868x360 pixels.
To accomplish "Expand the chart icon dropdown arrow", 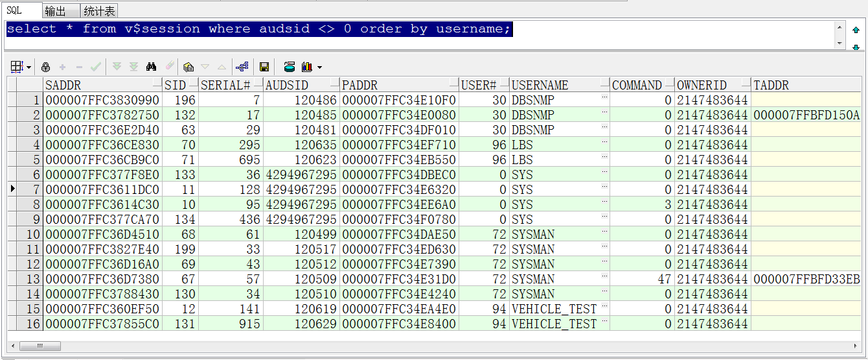I will coord(319,67).
